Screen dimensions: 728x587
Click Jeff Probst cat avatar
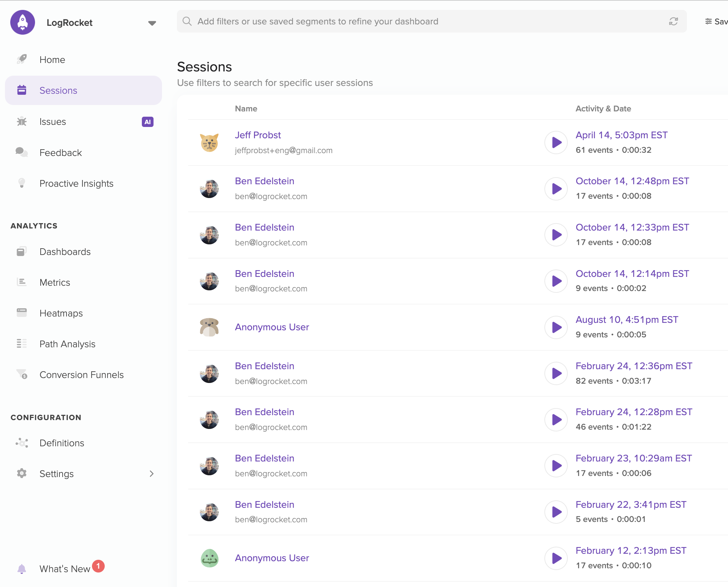coord(209,143)
